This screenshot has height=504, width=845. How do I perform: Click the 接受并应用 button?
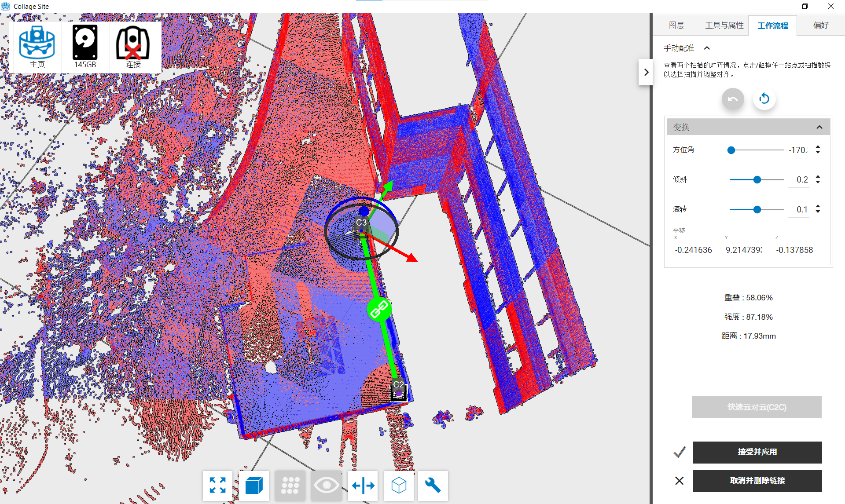point(757,452)
